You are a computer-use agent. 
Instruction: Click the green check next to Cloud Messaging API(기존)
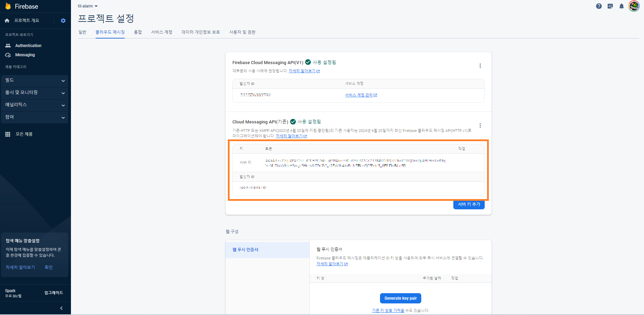293,122
